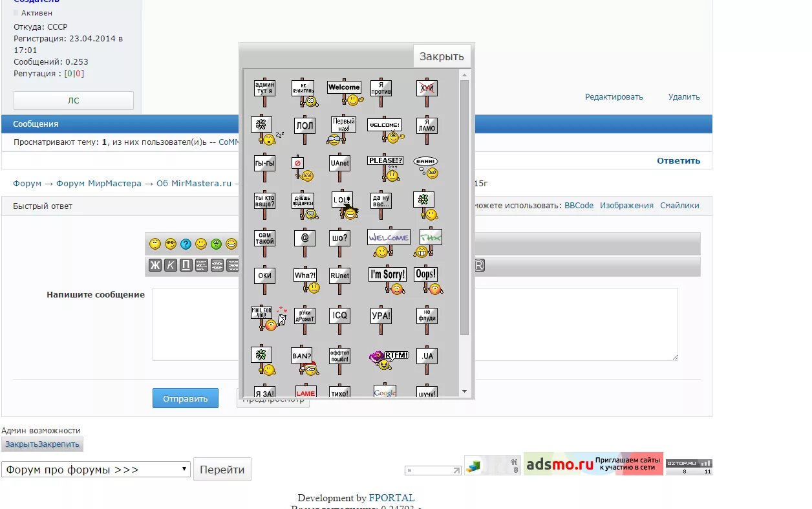Screen dimensions: 812x509
Task: Choose the 'Я против' sign smiley
Action: (x=381, y=92)
